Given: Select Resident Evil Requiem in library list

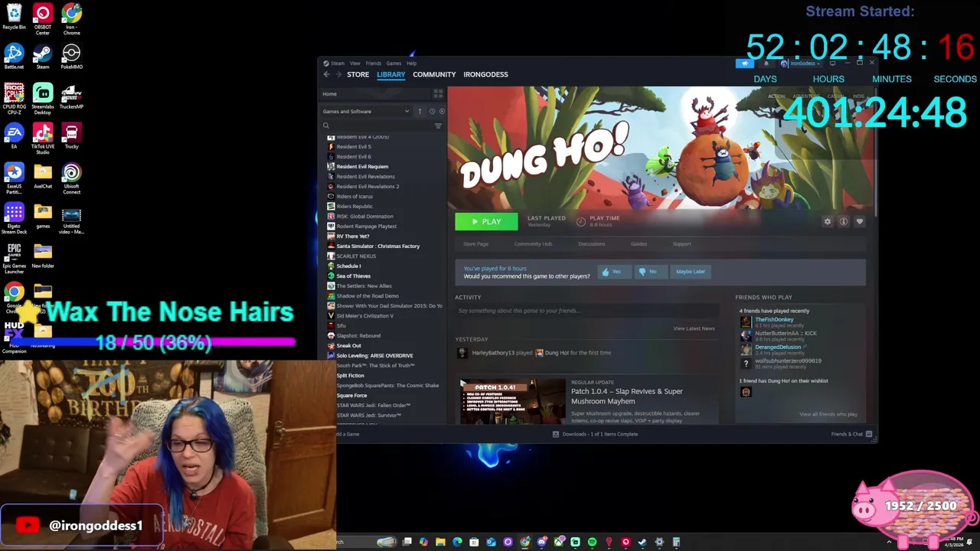Looking at the screenshot, I should coord(362,167).
